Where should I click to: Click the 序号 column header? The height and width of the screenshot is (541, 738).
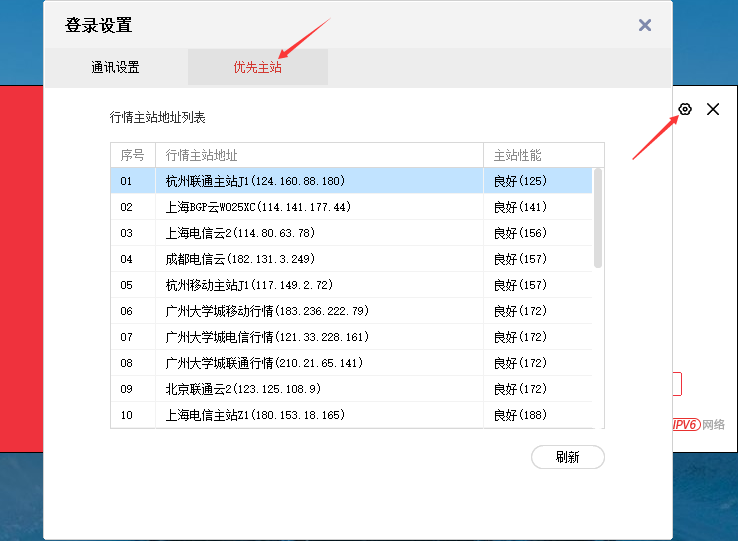click(x=133, y=155)
